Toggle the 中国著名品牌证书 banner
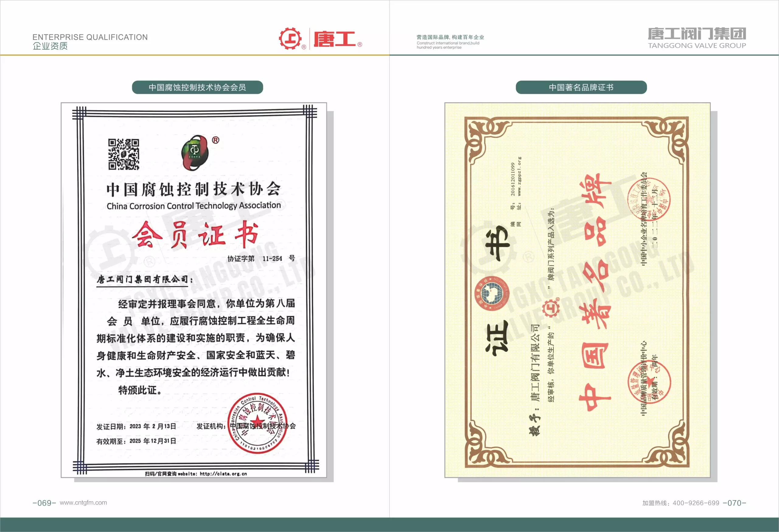 point(583,87)
